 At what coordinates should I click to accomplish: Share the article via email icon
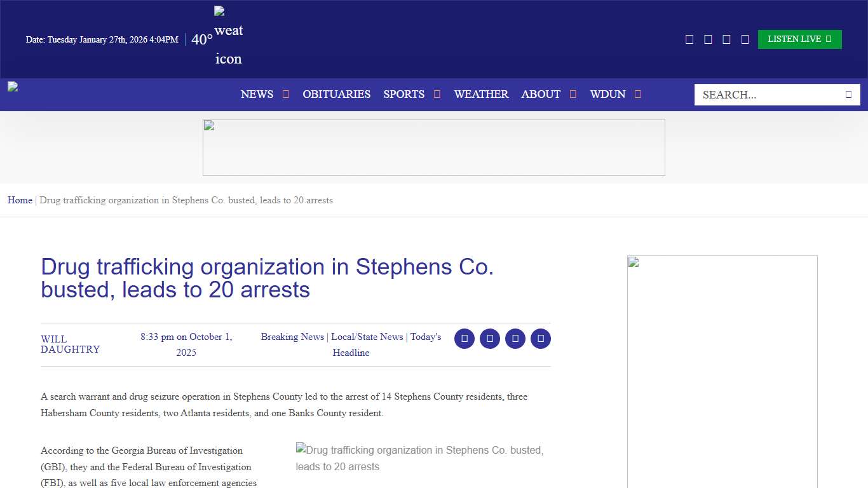(515, 339)
